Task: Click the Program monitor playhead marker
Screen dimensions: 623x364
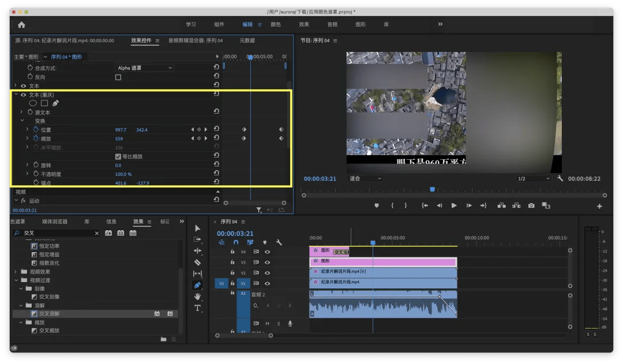Action: click(432, 190)
